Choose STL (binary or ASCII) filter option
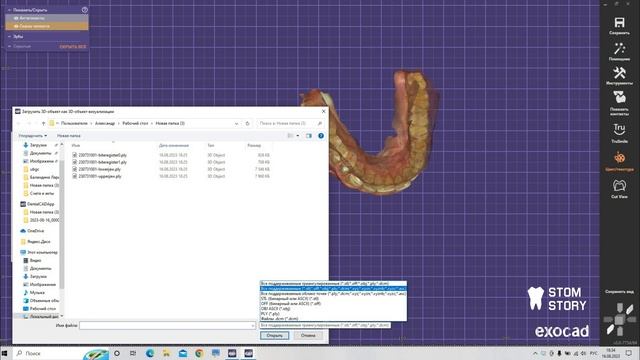 [x=333, y=299]
